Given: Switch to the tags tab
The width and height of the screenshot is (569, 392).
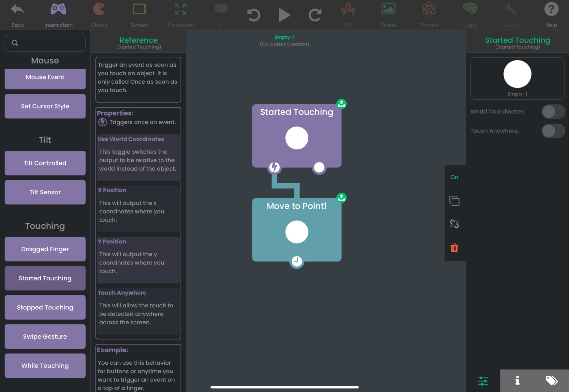Looking at the screenshot, I should click(552, 381).
